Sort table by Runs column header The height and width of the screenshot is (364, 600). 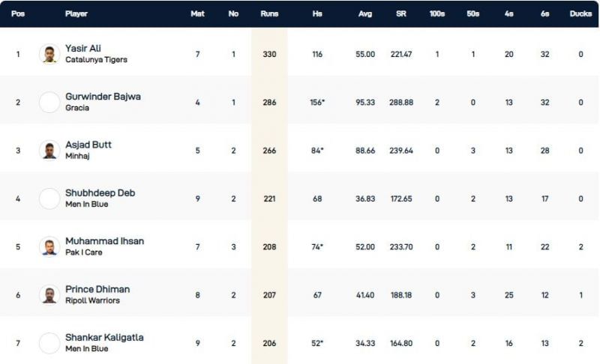[269, 13]
